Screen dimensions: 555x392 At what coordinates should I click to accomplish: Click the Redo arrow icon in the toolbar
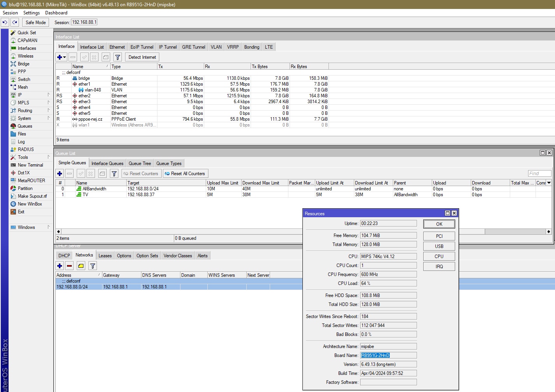coord(15,23)
